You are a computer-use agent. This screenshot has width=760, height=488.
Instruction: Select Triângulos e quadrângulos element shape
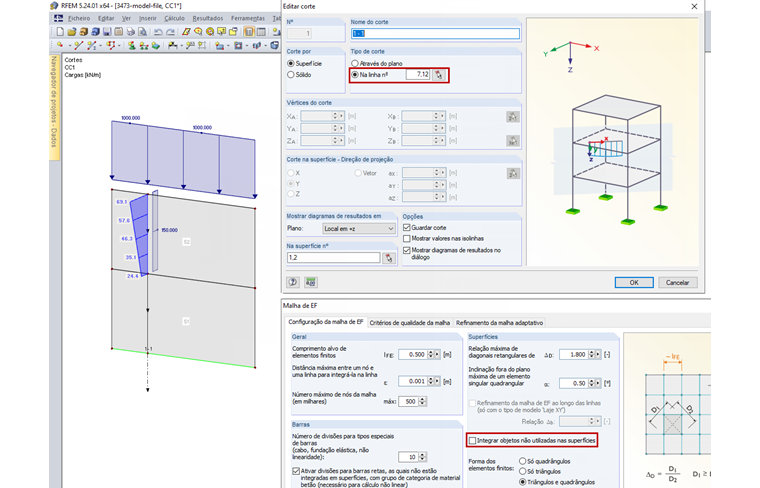(522, 482)
